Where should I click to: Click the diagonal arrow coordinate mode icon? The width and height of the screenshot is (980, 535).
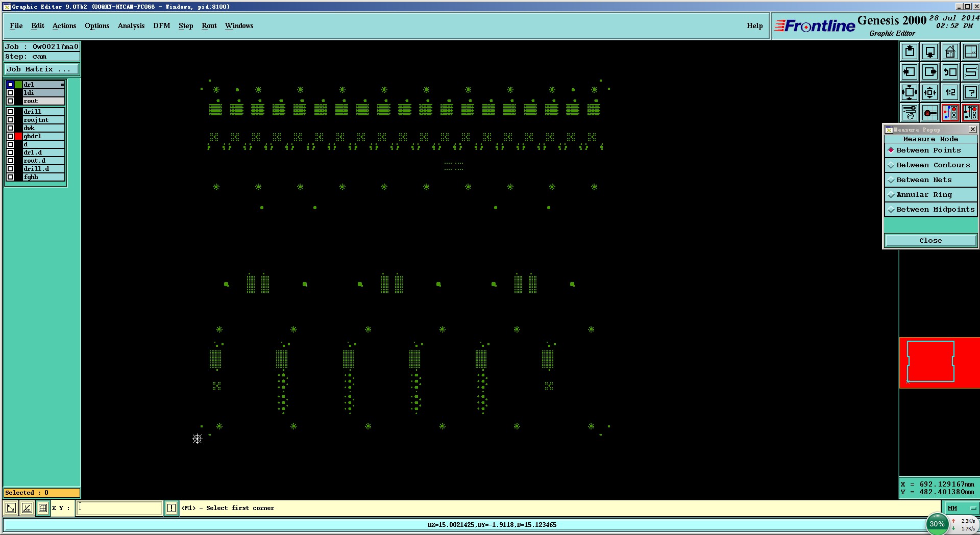click(x=11, y=508)
